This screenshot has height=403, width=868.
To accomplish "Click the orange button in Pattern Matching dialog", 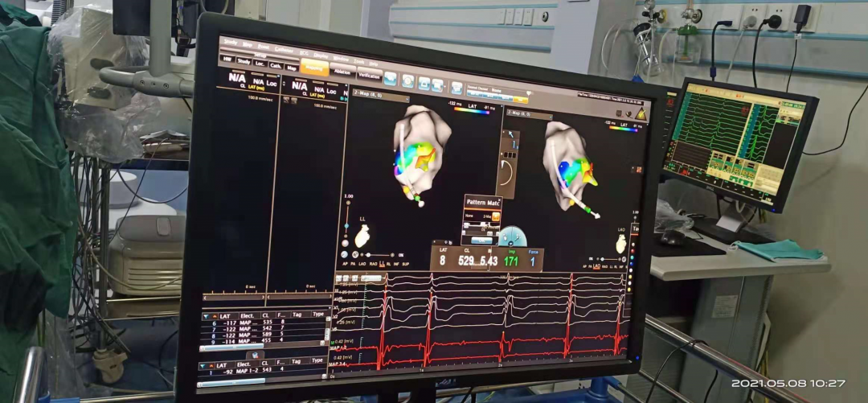I will (496, 217).
